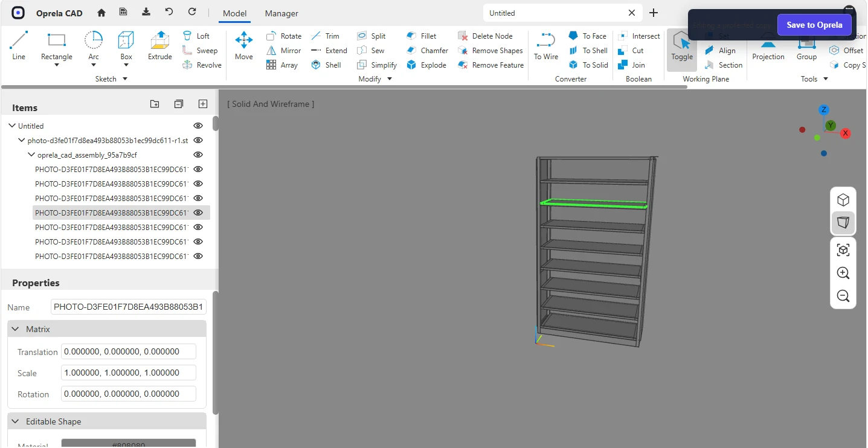Switch to perspective camera view button

coord(843,223)
